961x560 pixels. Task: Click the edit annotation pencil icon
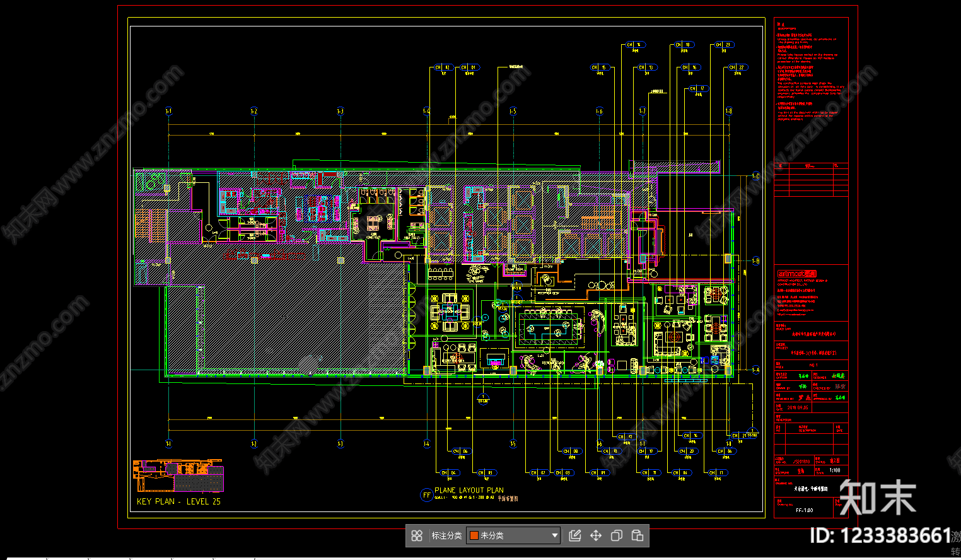575,535
